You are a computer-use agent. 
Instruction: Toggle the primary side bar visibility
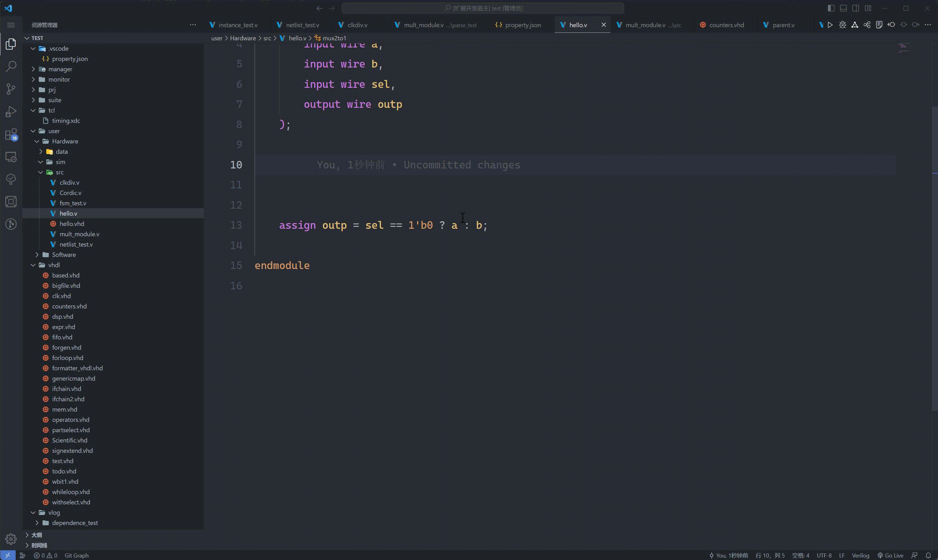[830, 8]
